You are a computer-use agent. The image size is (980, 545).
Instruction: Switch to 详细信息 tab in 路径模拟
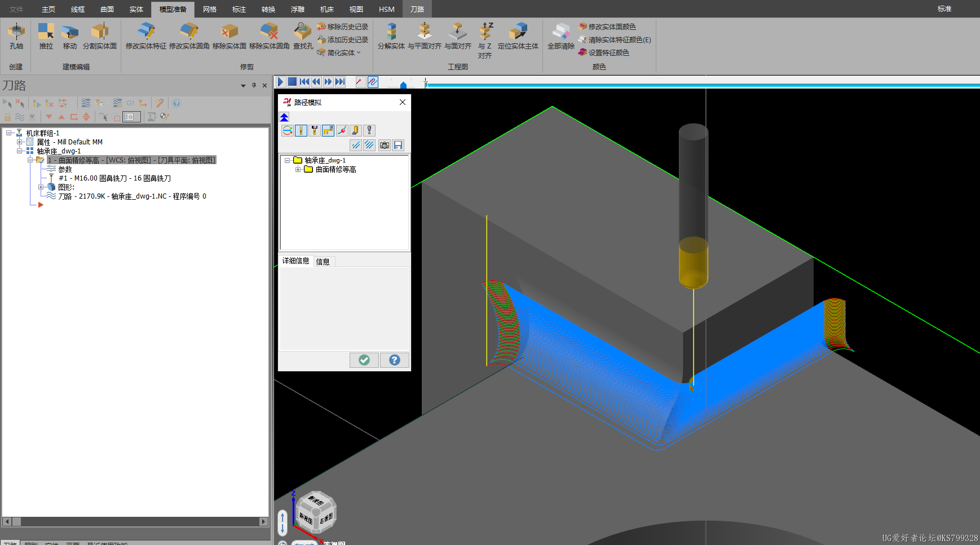(x=296, y=261)
